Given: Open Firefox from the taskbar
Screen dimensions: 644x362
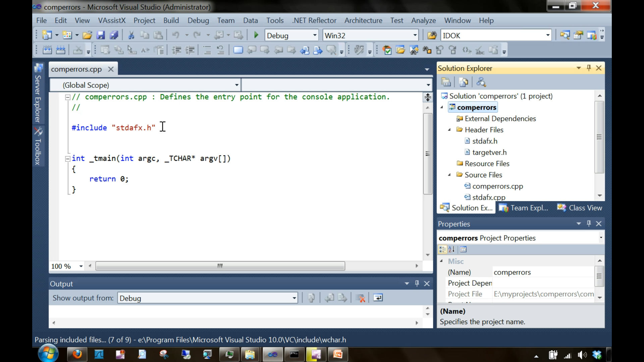Looking at the screenshot, I should tap(77, 354).
